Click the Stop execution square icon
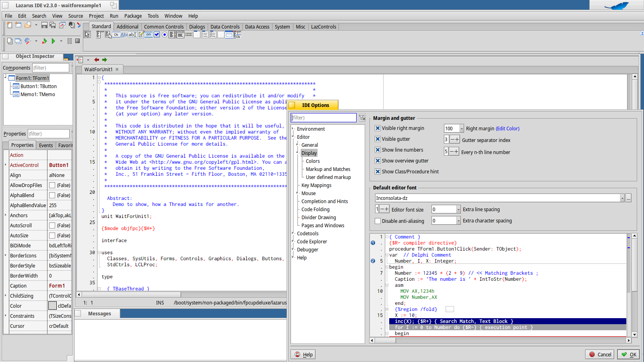 coord(77,41)
